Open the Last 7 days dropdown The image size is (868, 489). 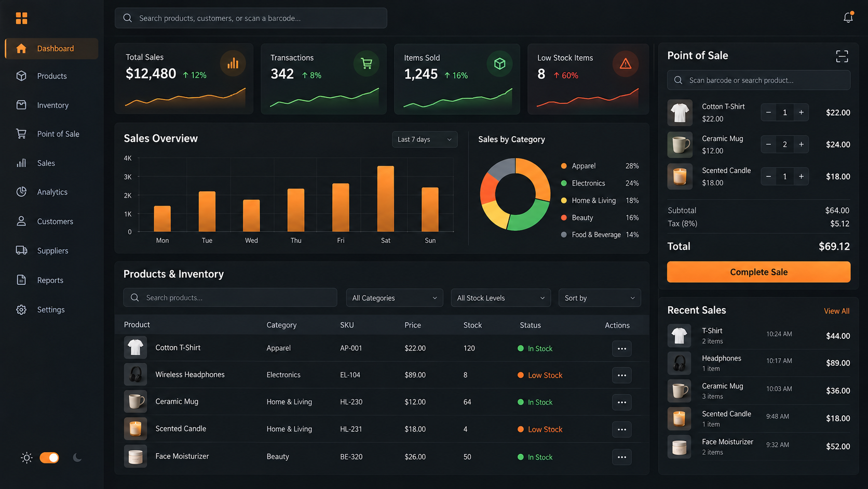click(425, 139)
